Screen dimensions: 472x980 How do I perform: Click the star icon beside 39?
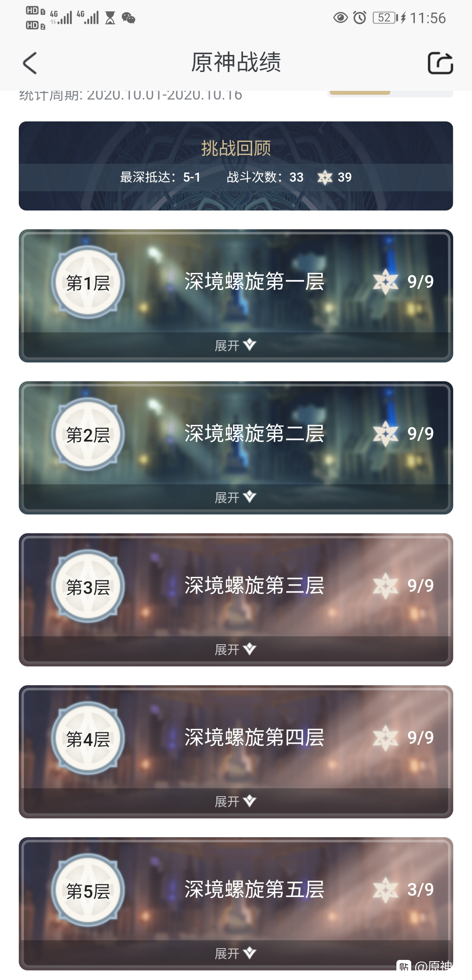[325, 177]
